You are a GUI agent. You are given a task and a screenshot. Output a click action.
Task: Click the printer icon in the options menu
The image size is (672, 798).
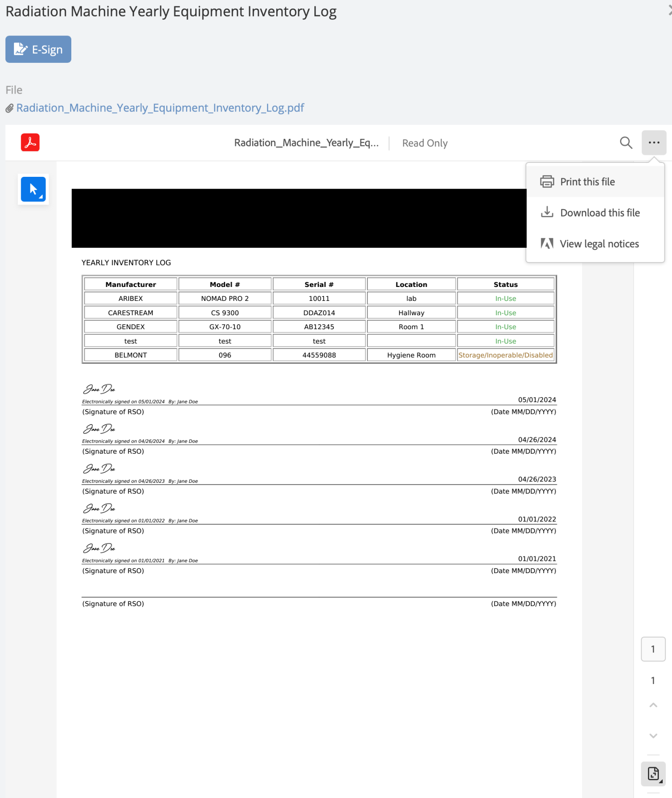pos(547,182)
